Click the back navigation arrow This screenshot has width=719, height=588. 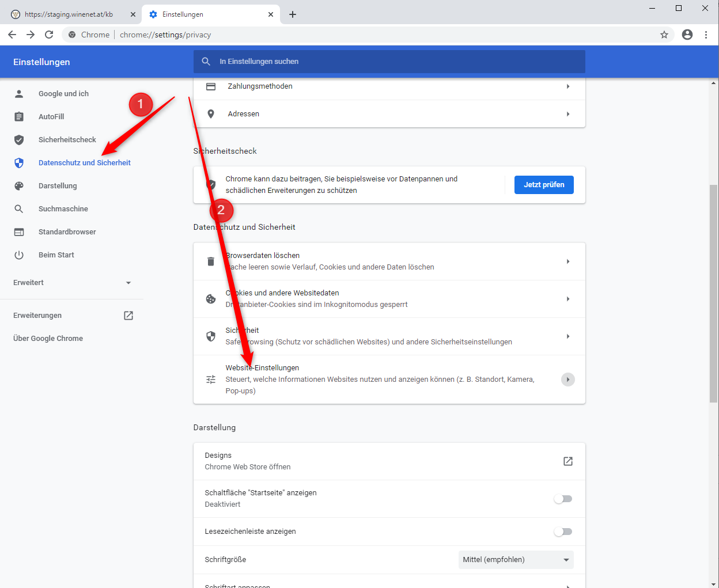(12, 35)
